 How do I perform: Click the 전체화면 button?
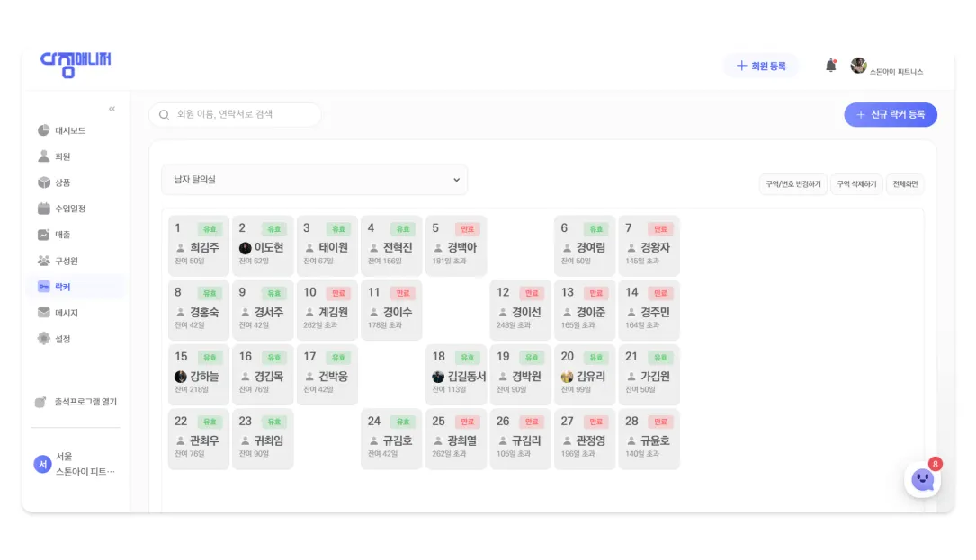(x=905, y=184)
